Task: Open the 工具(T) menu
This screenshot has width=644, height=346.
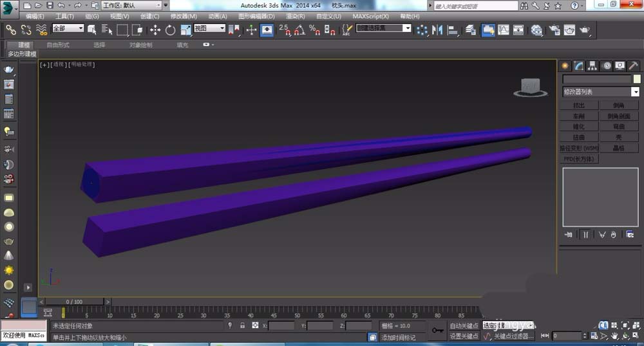Action: pos(64,16)
